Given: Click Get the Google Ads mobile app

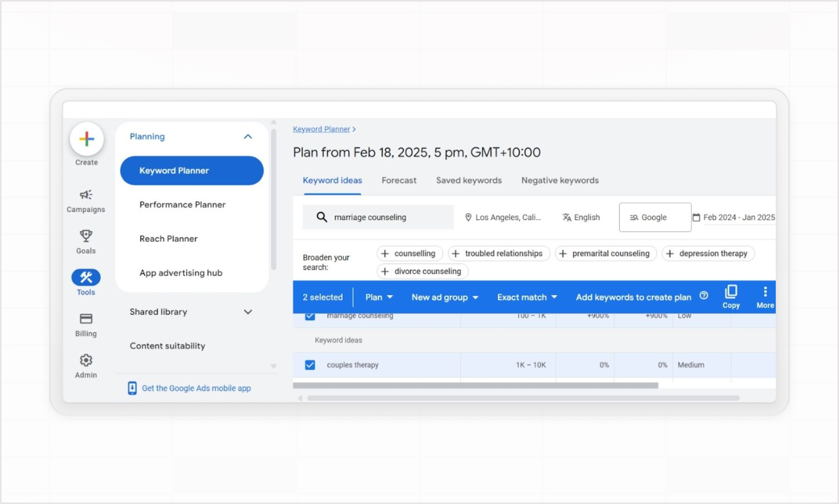Looking at the screenshot, I should point(196,388).
